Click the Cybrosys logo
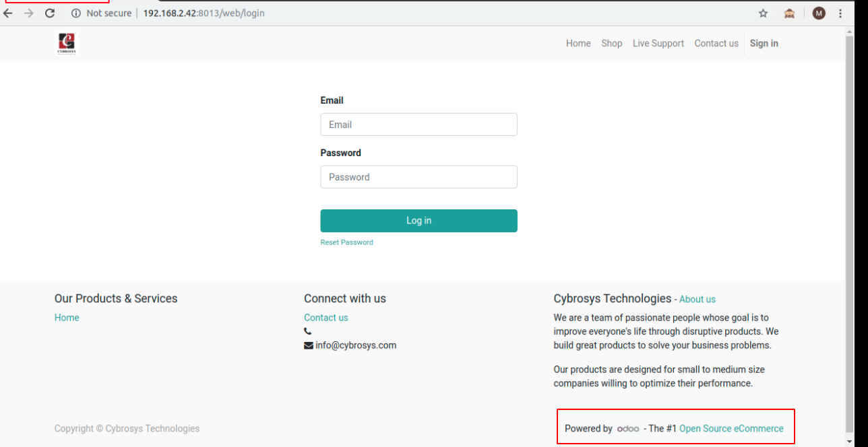Image resolution: width=868 pixels, height=447 pixels. tap(67, 44)
